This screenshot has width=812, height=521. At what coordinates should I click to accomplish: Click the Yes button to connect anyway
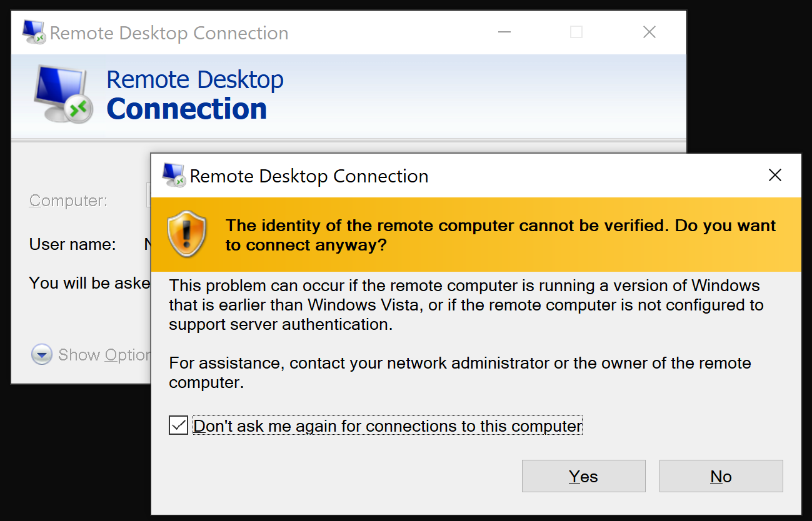pyautogui.click(x=583, y=477)
